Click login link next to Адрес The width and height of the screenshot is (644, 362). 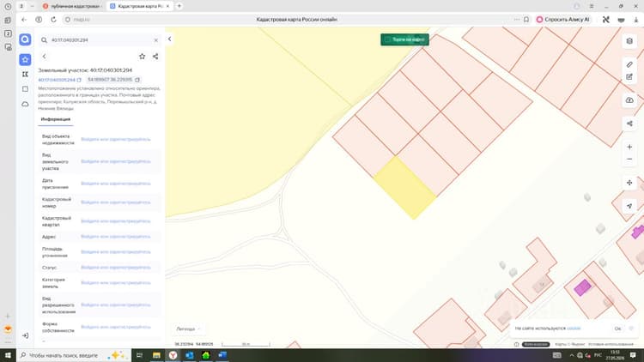pos(116,237)
